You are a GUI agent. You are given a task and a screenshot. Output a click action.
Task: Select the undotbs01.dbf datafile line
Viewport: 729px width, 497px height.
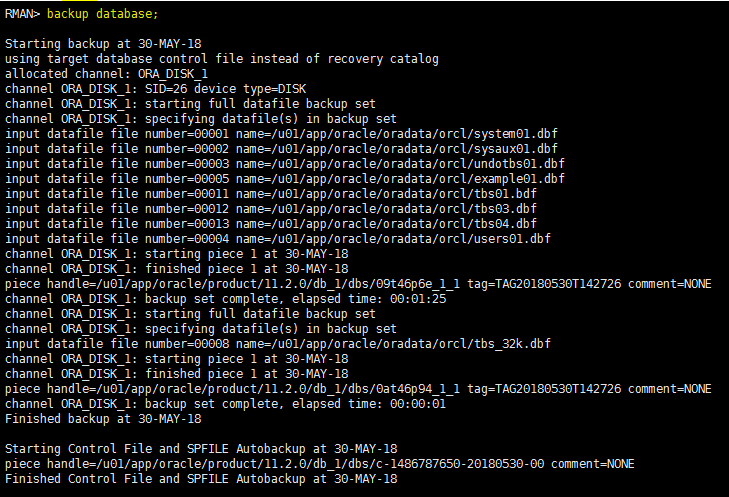click(x=285, y=164)
